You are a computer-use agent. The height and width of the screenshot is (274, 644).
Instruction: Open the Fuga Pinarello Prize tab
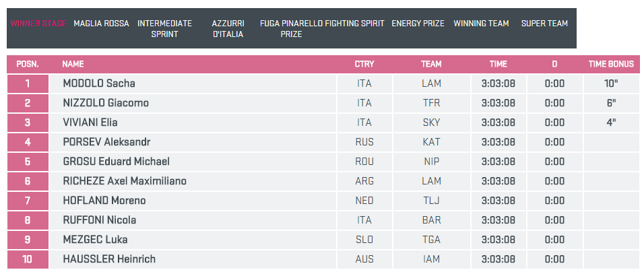coord(290,28)
